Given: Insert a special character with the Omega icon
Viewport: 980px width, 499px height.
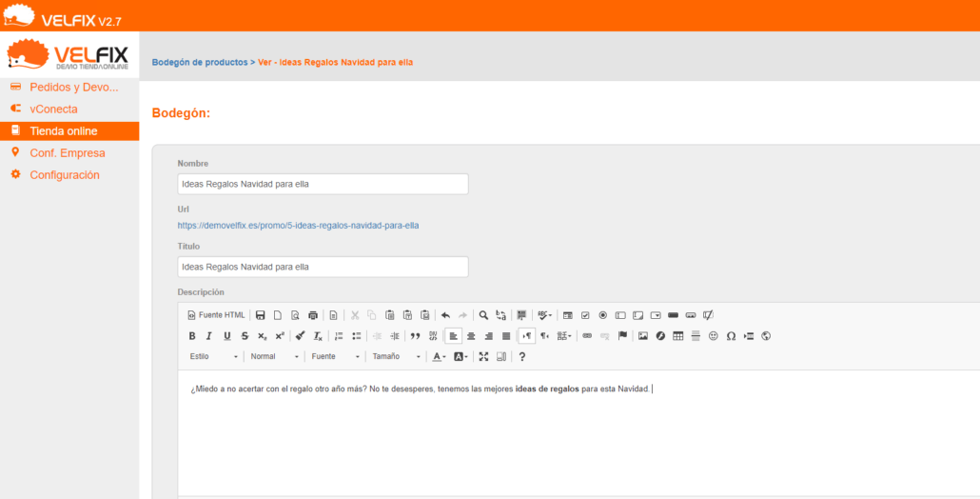Looking at the screenshot, I should point(731,336).
